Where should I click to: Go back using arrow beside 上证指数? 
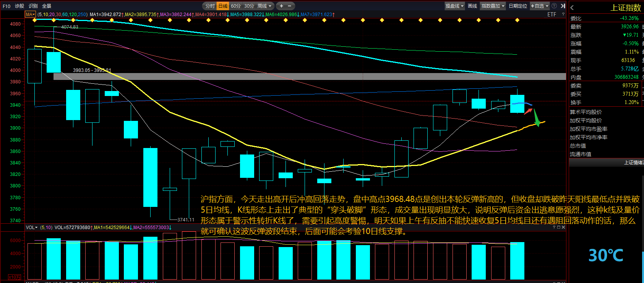(x=572, y=8)
